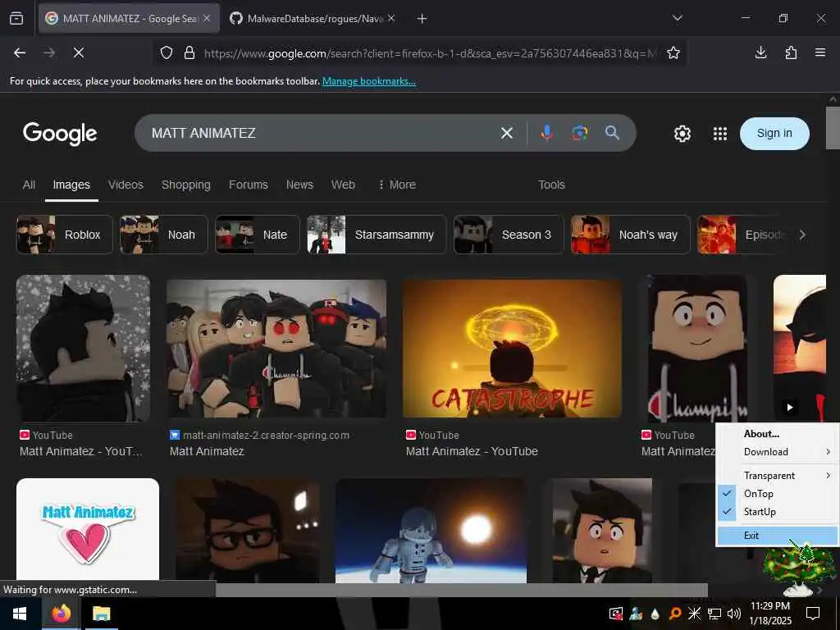Filter results by the Starsamsammy chip
The width and height of the screenshot is (840, 630).
coord(377,235)
